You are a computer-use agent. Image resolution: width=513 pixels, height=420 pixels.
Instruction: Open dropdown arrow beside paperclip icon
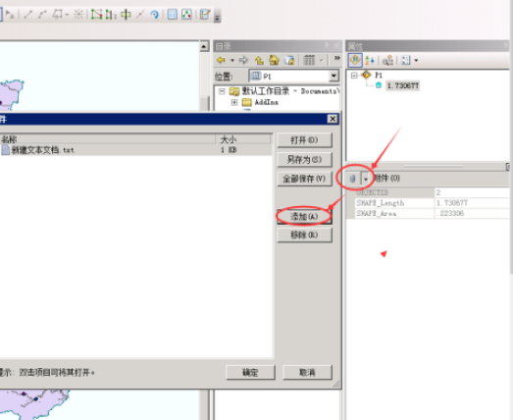pyautogui.click(x=366, y=179)
